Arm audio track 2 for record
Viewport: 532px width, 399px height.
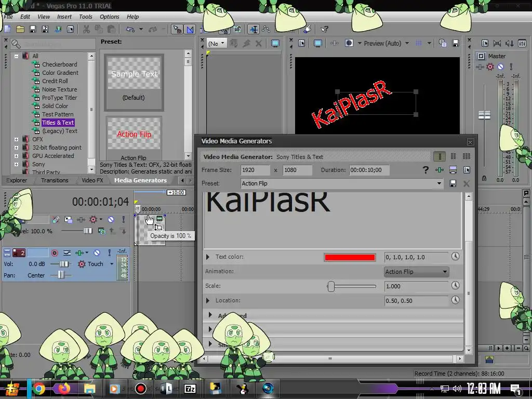(x=54, y=253)
